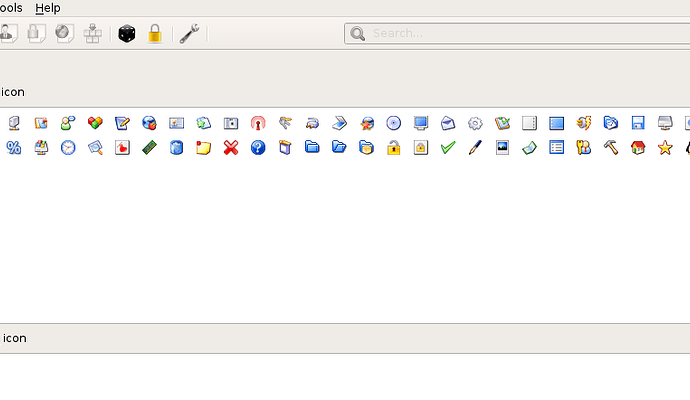
Task: Choose the grey gear icon
Action: coord(475,123)
